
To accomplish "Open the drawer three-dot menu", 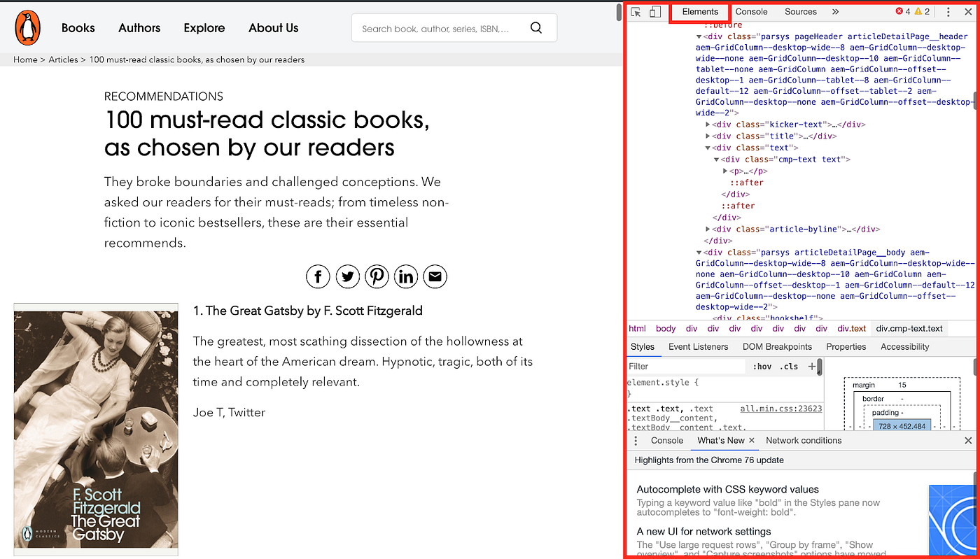I will (636, 441).
